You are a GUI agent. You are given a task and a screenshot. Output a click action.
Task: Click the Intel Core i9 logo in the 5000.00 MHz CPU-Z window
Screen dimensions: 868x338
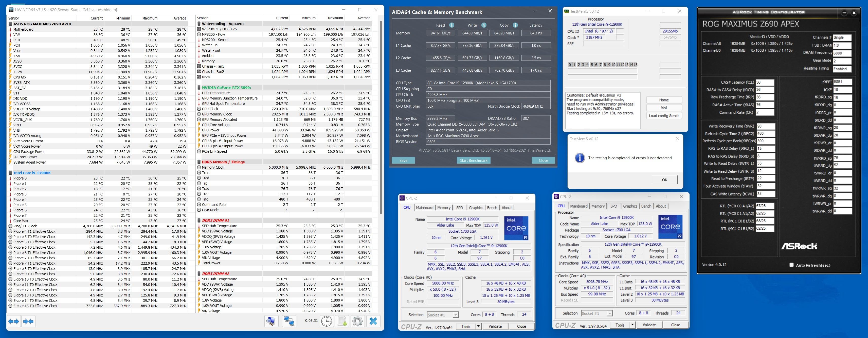click(516, 228)
